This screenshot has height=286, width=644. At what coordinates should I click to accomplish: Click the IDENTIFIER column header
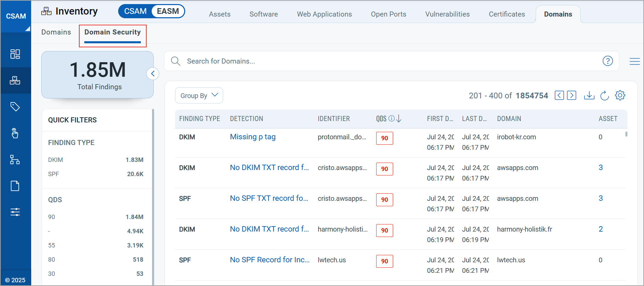(x=334, y=119)
